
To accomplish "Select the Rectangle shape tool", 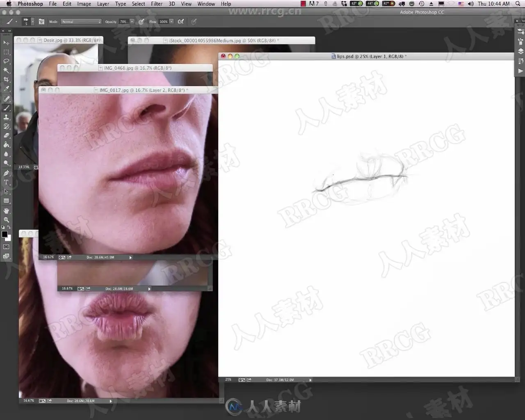I will pyautogui.click(x=6, y=201).
